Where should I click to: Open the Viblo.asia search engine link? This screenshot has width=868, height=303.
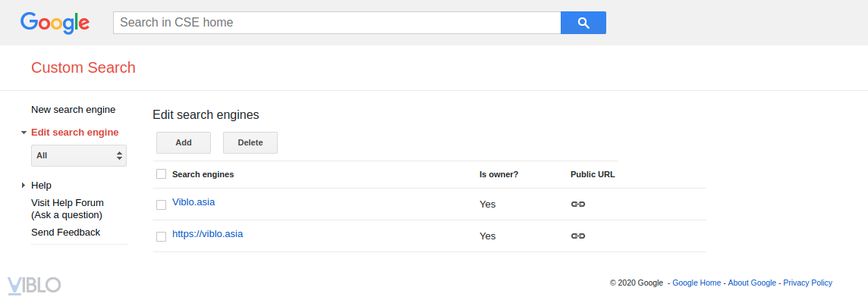point(193,201)
